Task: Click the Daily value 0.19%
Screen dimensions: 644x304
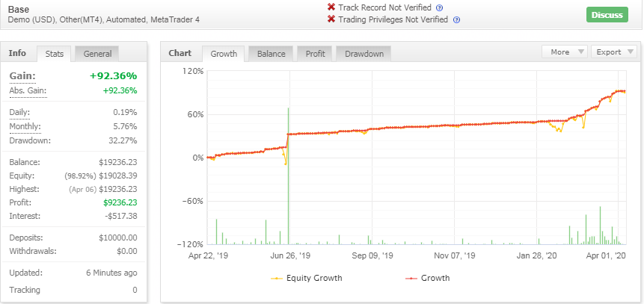Action: click(x=125, y=112)
